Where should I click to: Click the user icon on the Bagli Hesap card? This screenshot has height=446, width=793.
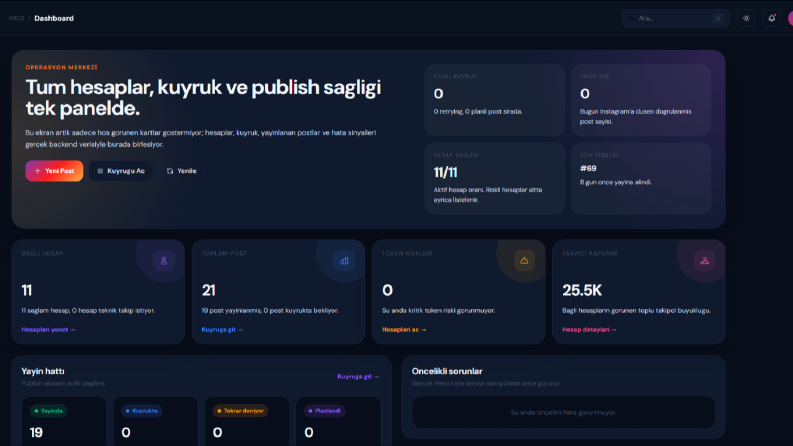[163, 261]
